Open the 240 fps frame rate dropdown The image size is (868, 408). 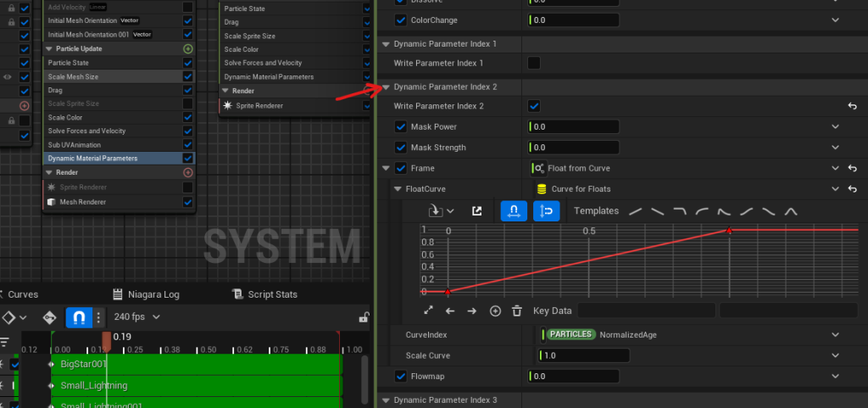136,317
